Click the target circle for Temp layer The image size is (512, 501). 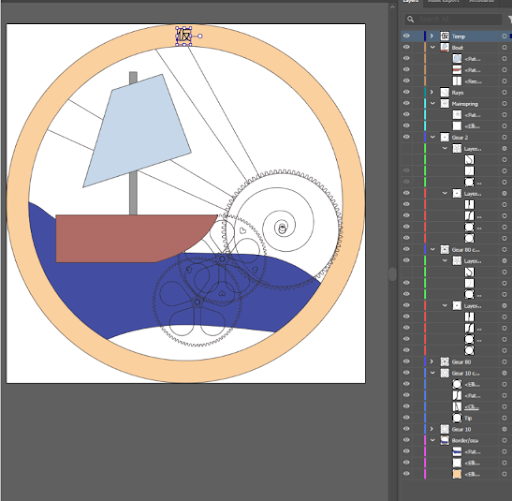[x=504, y=36]
